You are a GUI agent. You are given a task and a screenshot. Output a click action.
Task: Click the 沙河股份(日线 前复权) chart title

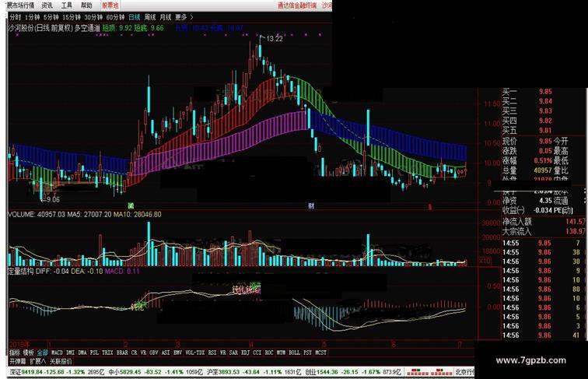pos(40,28)
